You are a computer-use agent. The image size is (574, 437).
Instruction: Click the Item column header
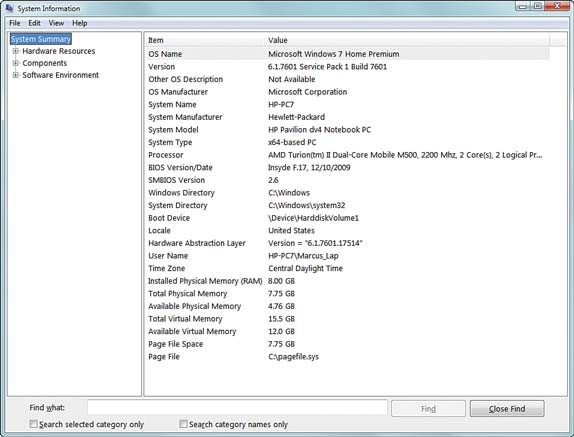pyautogui.click(x=205, y=40)
